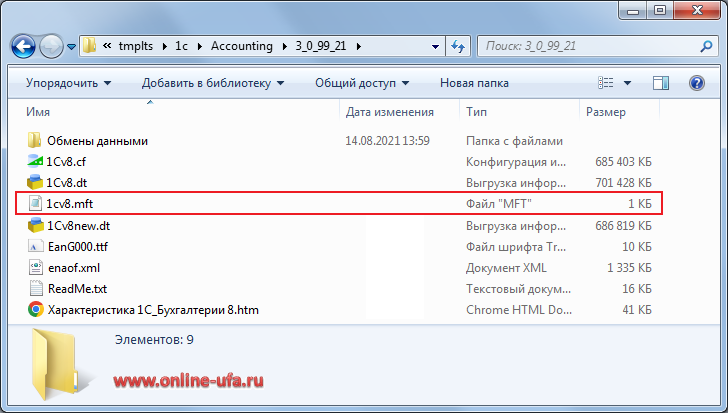The image size is (728, 413).
Task: Expand subfolders arrow after tmplts
Action: (164, 46)
